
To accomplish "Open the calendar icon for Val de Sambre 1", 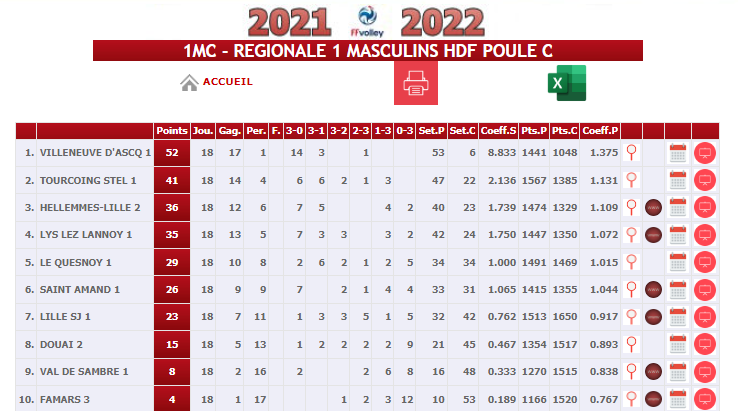I will click(x=678, y=371).
